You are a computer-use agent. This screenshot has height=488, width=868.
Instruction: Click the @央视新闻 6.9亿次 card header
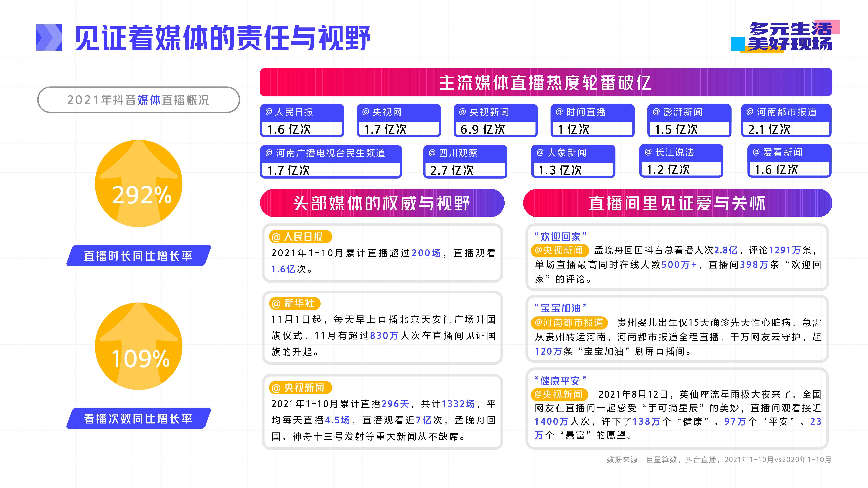(x=496, y=113)
